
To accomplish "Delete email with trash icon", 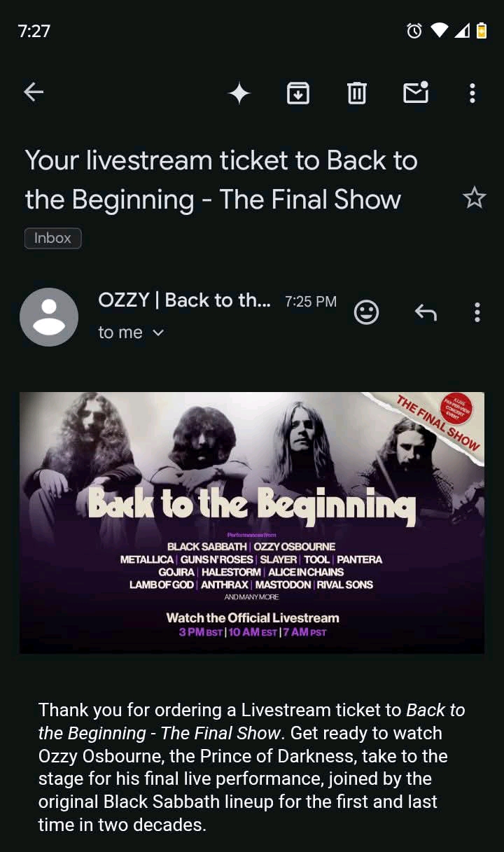I will pos(357,92).
